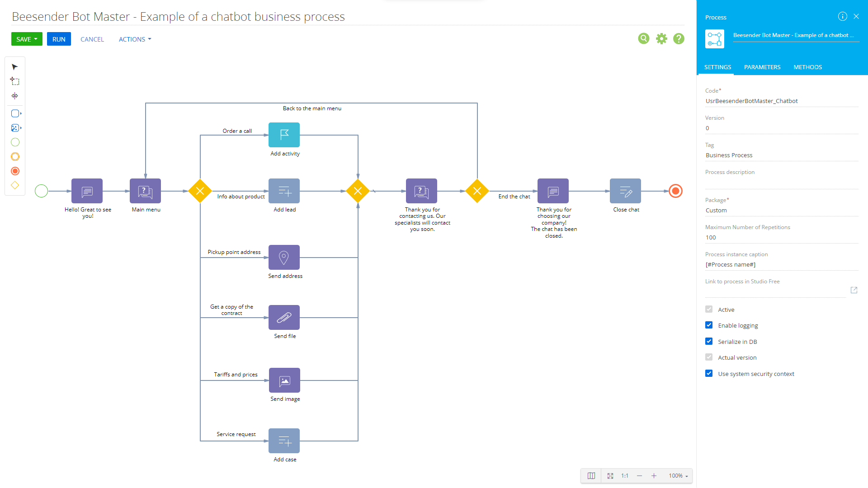Viewport: 868px width, 488px height.
Task: Expand the ACTIONS menu
Action: 135,39
